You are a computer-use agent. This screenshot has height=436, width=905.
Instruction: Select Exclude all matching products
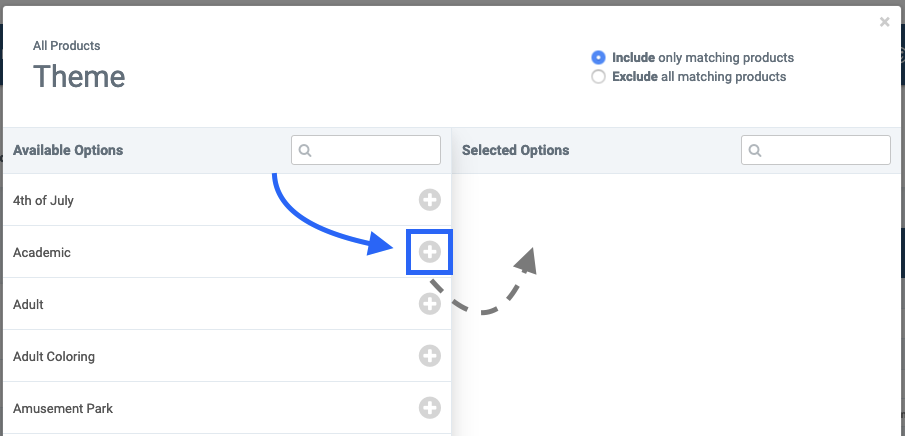[599, 77]
